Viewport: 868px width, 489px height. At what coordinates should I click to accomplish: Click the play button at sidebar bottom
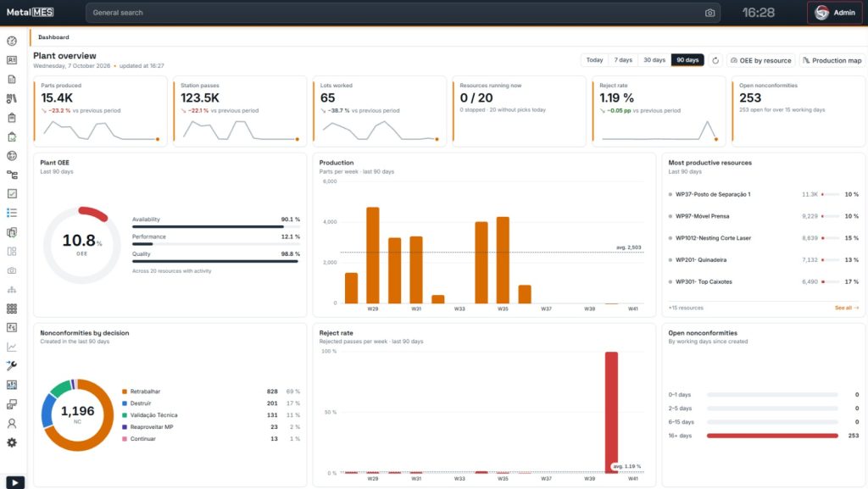(x=14, y=483)
